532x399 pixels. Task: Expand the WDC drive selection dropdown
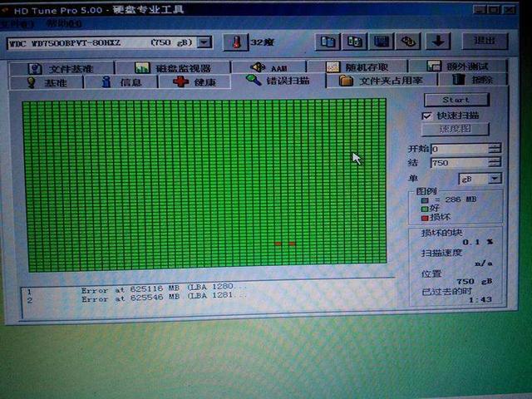pos(204,42)
